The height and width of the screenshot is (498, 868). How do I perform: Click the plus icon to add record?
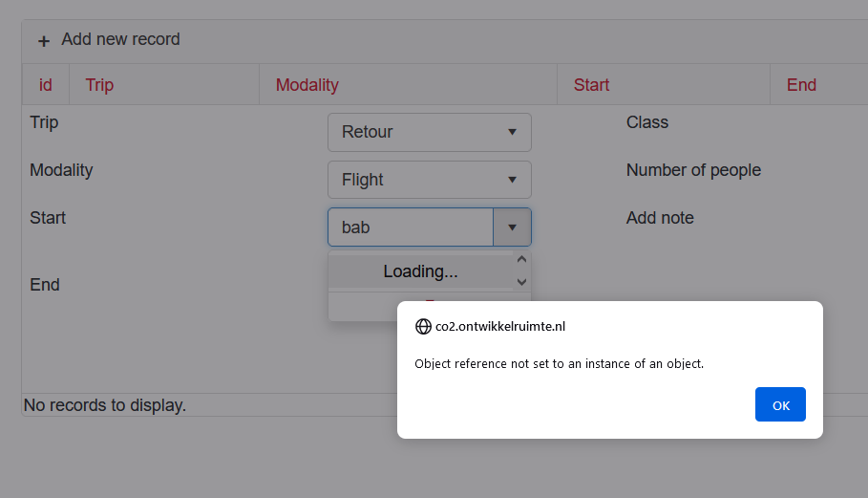(x=43, y=41)
